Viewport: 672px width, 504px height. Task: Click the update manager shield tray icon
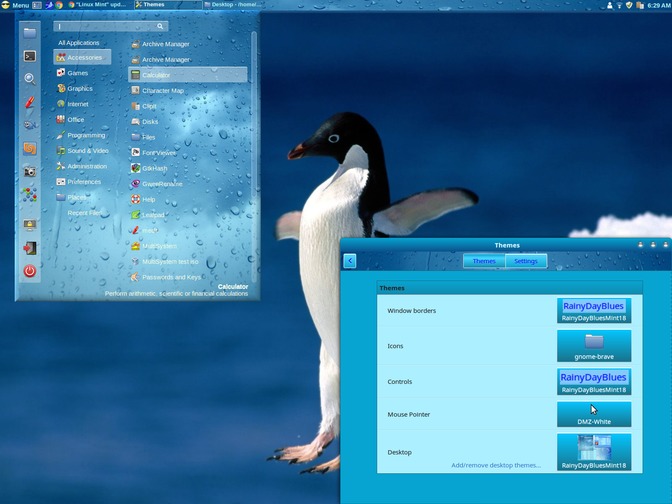(x=629, y=5)
